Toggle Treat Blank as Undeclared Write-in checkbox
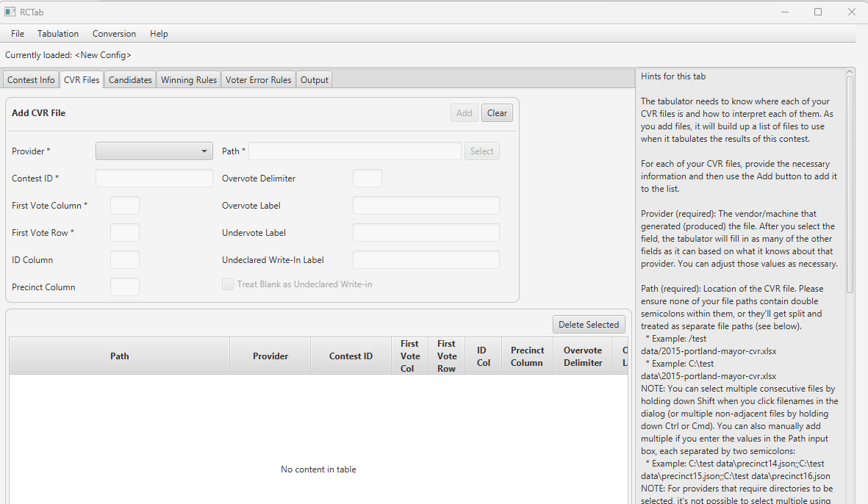Viewport: 868px width, 504px height. 228,284
